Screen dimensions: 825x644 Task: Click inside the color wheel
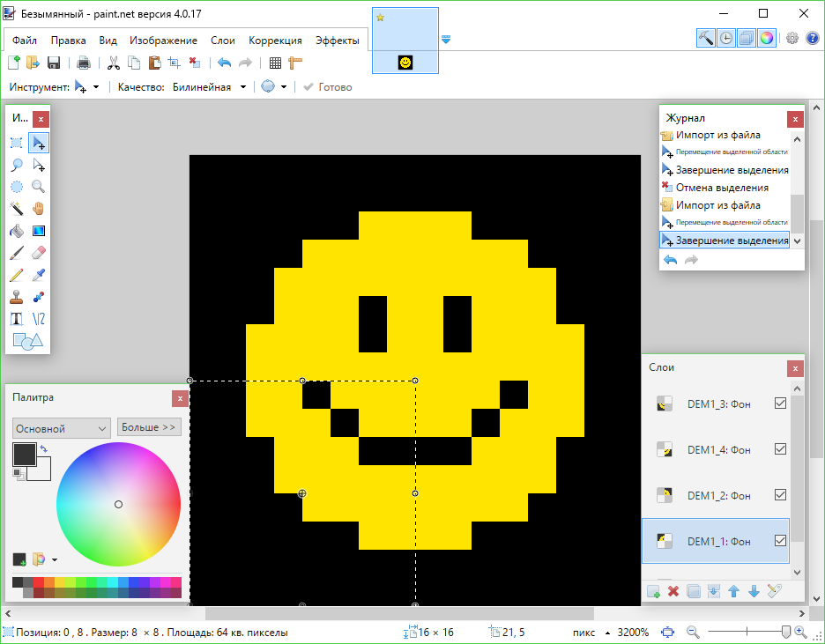pos(118,504)
